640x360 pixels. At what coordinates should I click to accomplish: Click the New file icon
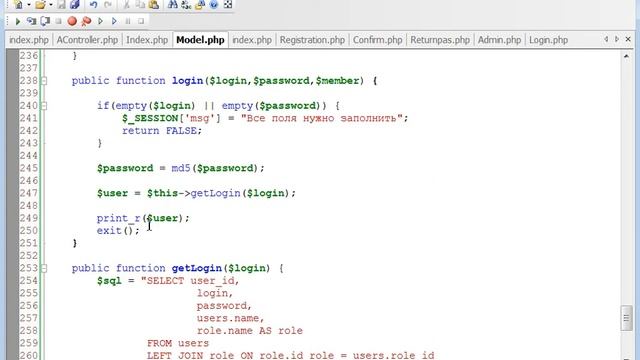(18, 4)
